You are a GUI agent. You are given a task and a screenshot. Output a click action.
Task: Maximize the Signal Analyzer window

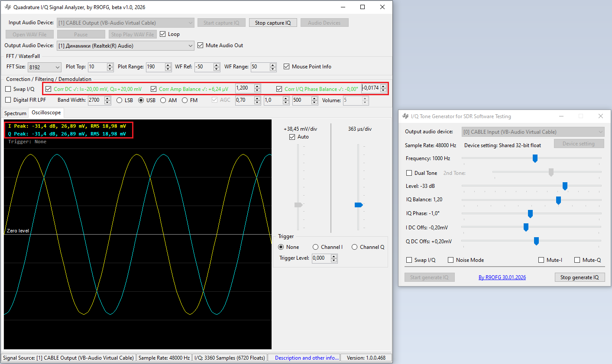[363, 7]
